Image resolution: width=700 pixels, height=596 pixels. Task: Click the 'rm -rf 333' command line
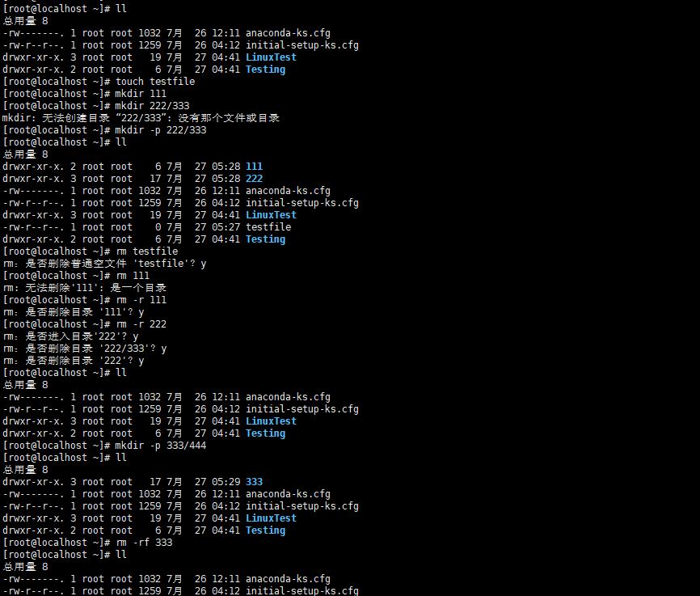144,543
